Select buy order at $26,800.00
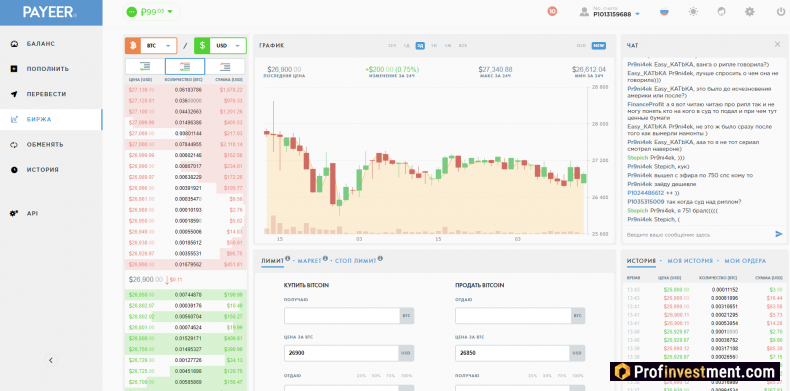 [186, 338]
